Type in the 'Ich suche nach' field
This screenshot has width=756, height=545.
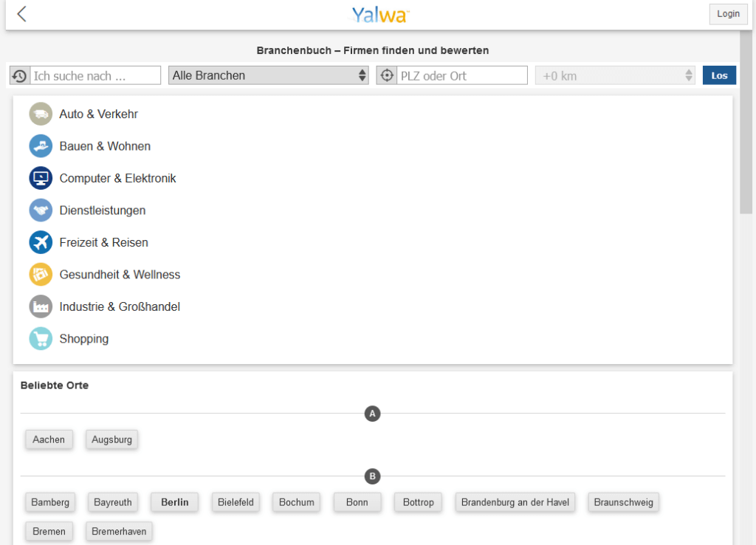(x=95, y=76)
